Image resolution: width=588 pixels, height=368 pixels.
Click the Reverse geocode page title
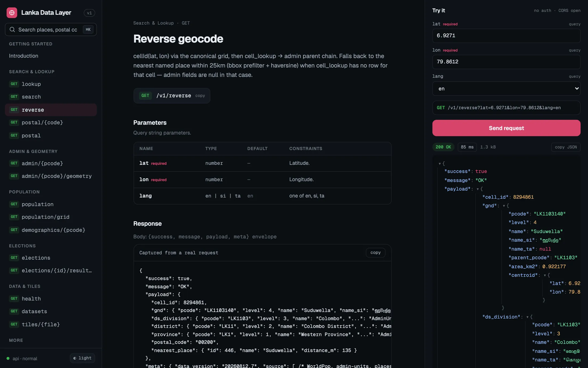178,39
